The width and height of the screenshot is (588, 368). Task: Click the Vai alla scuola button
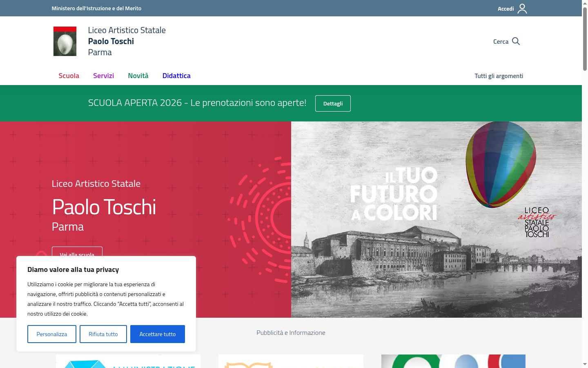[77, 251]
